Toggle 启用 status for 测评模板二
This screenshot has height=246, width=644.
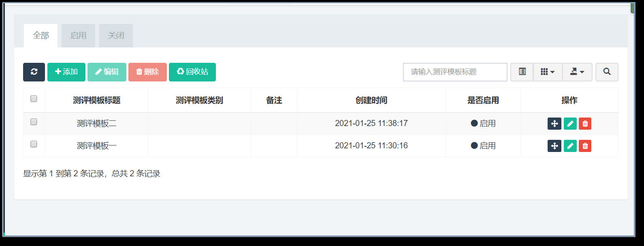click(483, 124)
